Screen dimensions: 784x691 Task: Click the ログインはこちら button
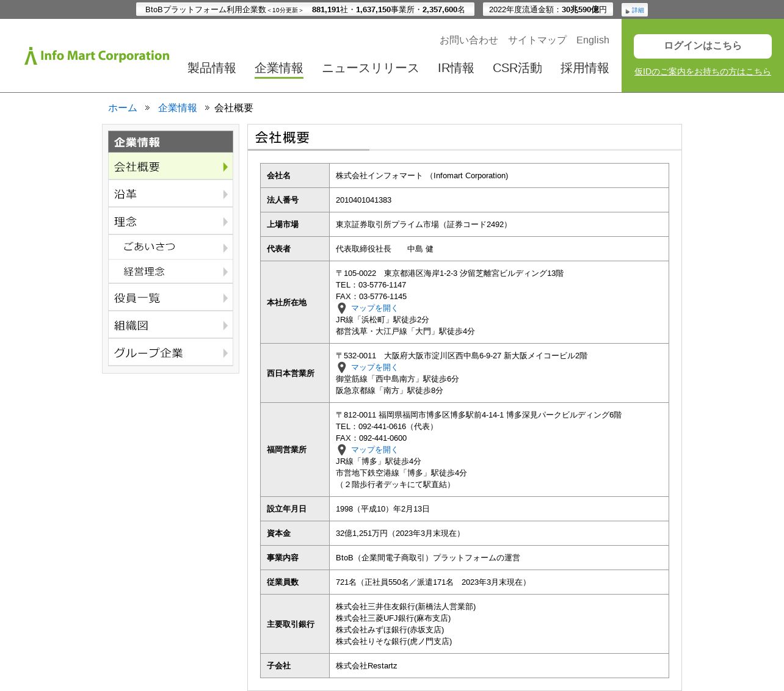click(703, 46)
